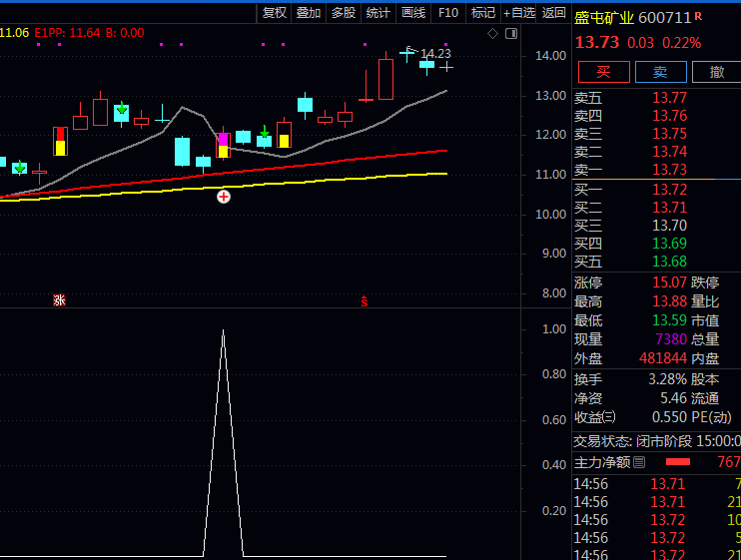Select the 卖五 price 13.77
The image size is (741, 560).
(670, 98)
